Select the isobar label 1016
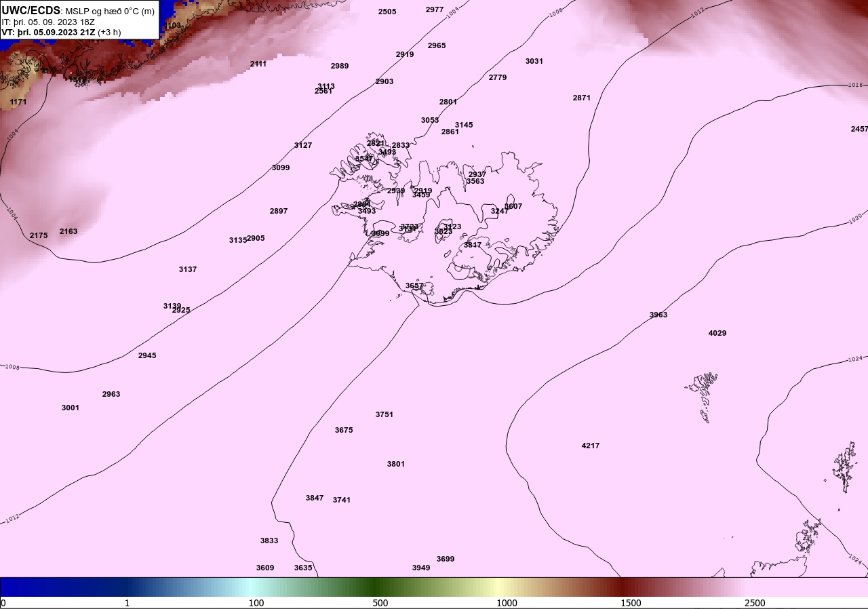 click(x=856, y=85)
